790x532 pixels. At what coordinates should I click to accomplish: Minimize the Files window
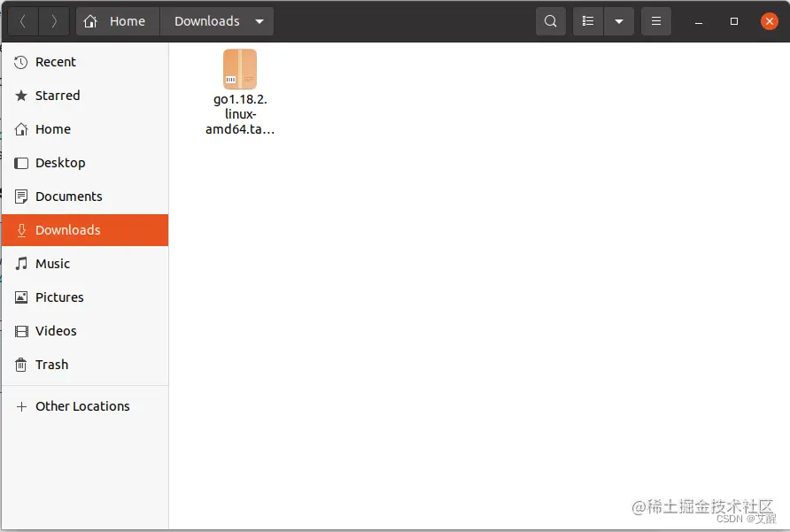point(699,21)
